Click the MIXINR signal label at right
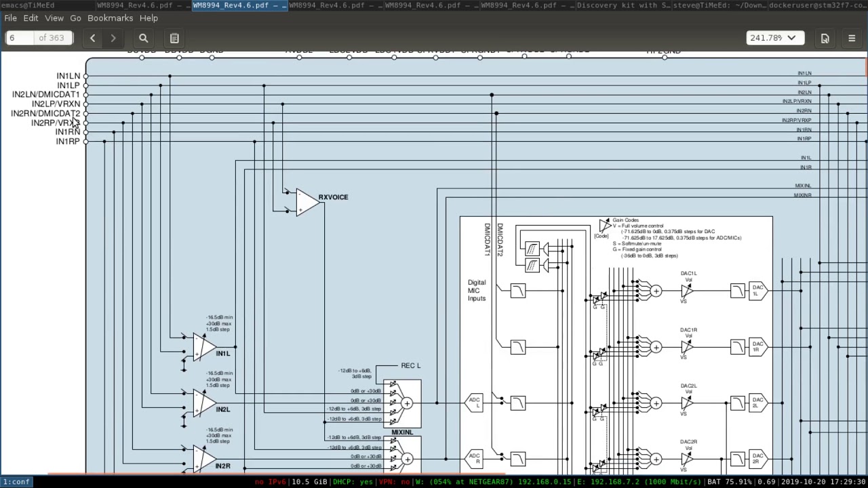This screenshot has height=488, width=868. pyautogui.click(x=803, y=195)
